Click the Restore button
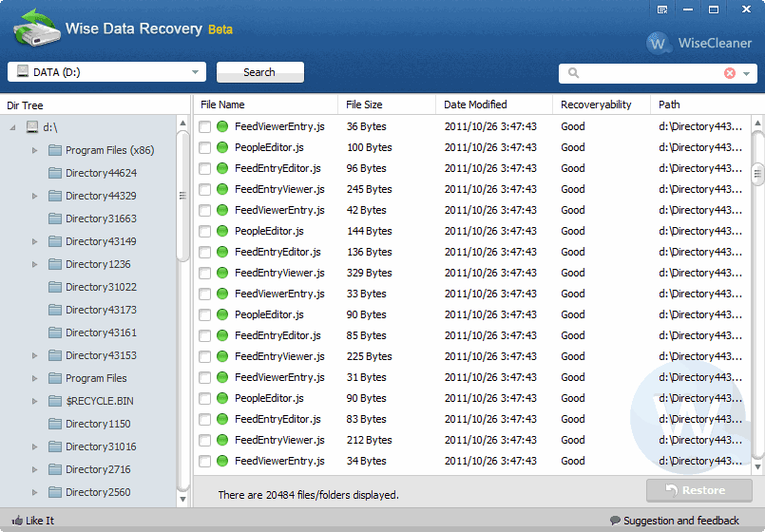Image resolution: width=765 pixels, height=532 pixels. (699, 490)
